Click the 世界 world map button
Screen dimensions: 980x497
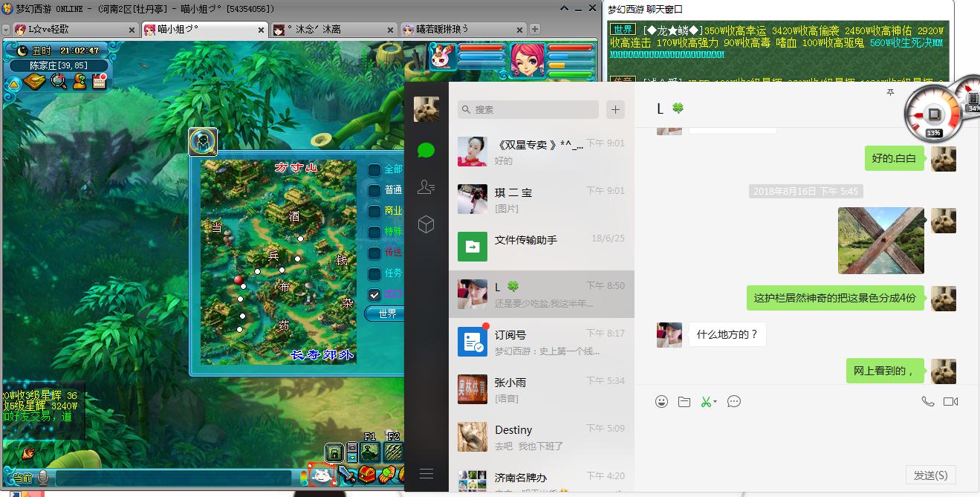pos(386,314)
